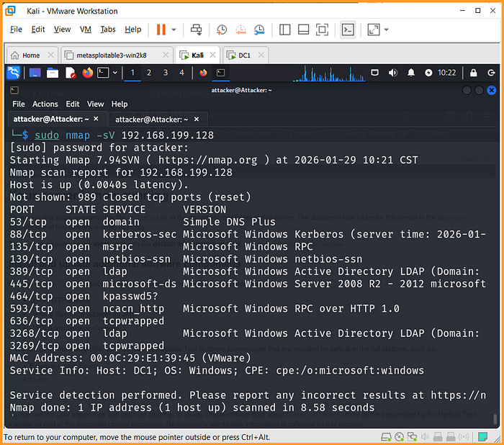Viewport: 504px width, 445px height.
Task: Click the stretch guest display icon
Action: [x=373, y=30]
